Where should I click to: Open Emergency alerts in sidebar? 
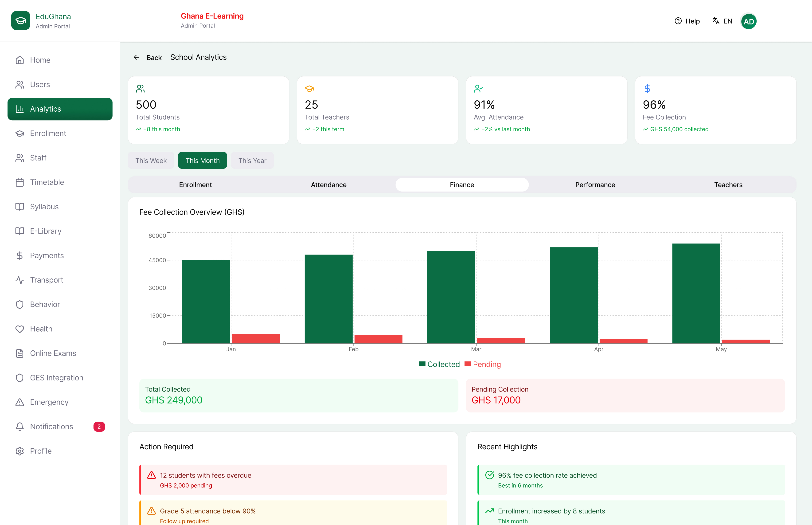(60, 402)
